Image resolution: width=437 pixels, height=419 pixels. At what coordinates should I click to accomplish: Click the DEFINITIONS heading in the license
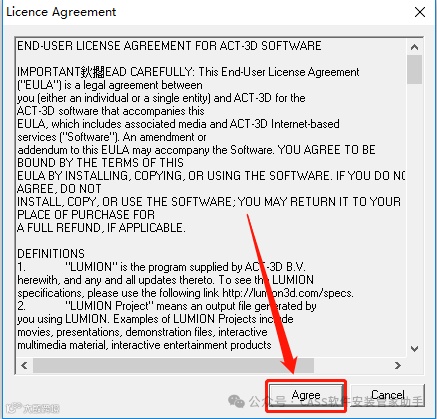[x=51, y=254]
